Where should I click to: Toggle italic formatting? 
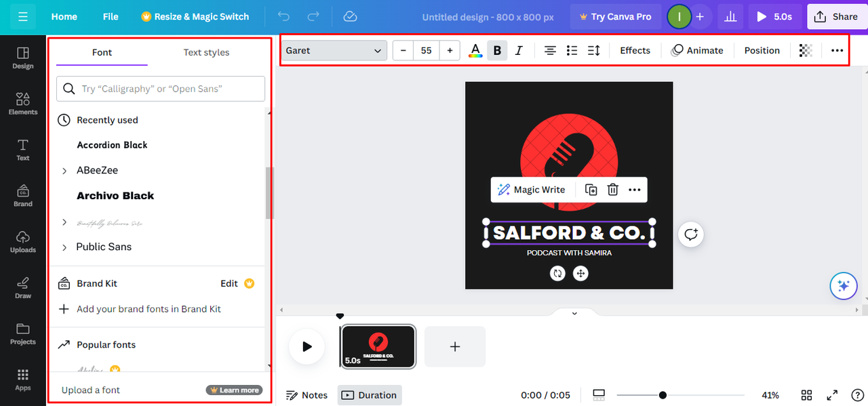519,50
